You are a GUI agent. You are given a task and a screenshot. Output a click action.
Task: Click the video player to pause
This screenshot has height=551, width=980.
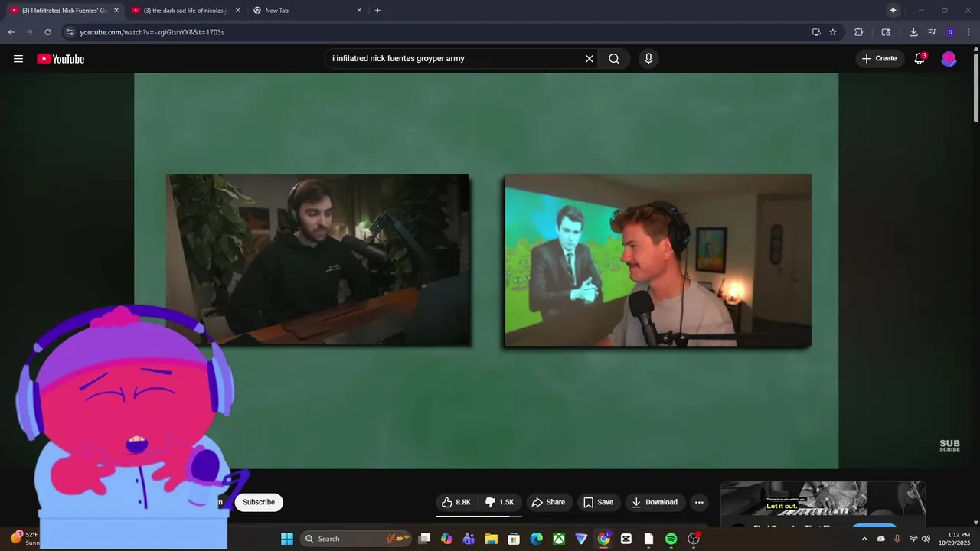click(486, 270)
